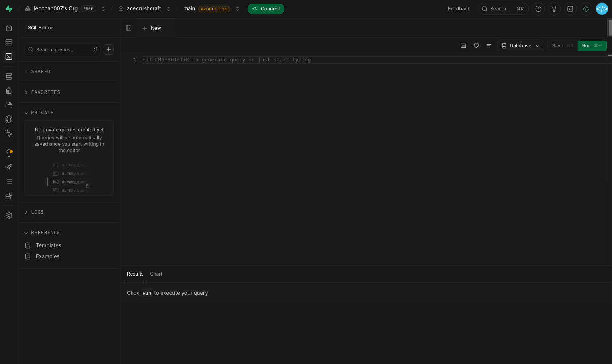Image resolution: width=612 pixels, height=364 pixels.
Task: Open the Logs list icon in the sidebar
Action: (9, 182)
